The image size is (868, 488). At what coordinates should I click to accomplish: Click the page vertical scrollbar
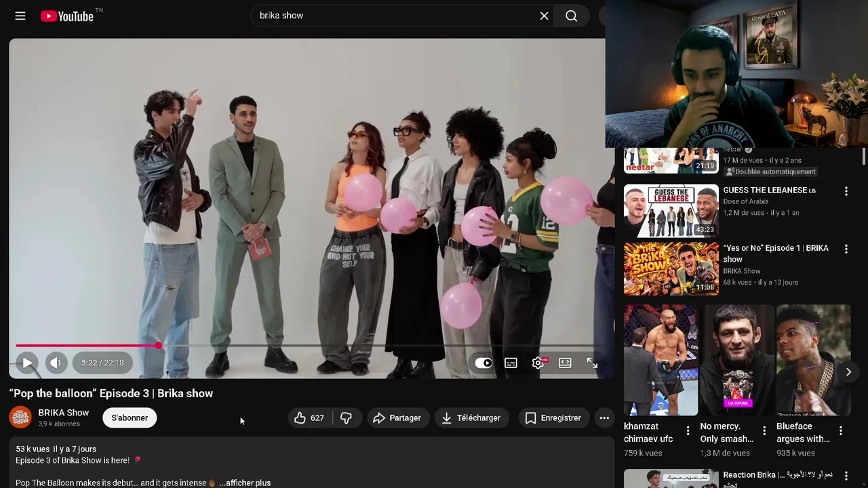[863, 156]
